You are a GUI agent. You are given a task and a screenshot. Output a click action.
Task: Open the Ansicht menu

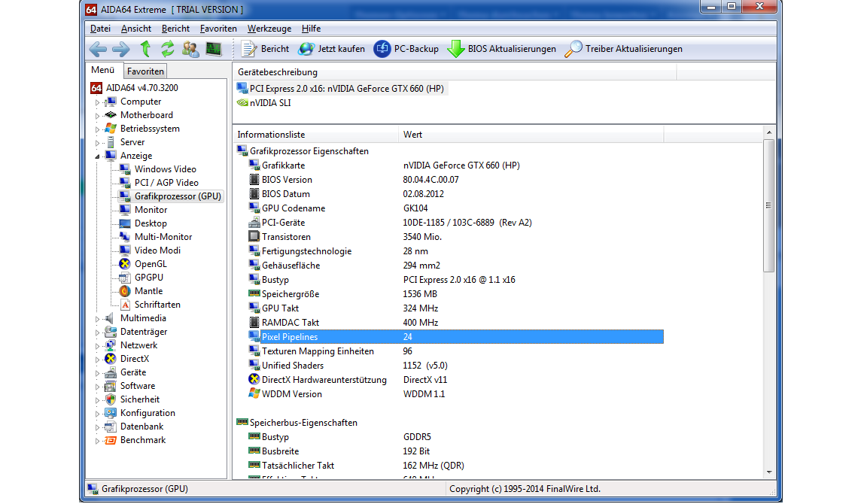tap(136, 29)
